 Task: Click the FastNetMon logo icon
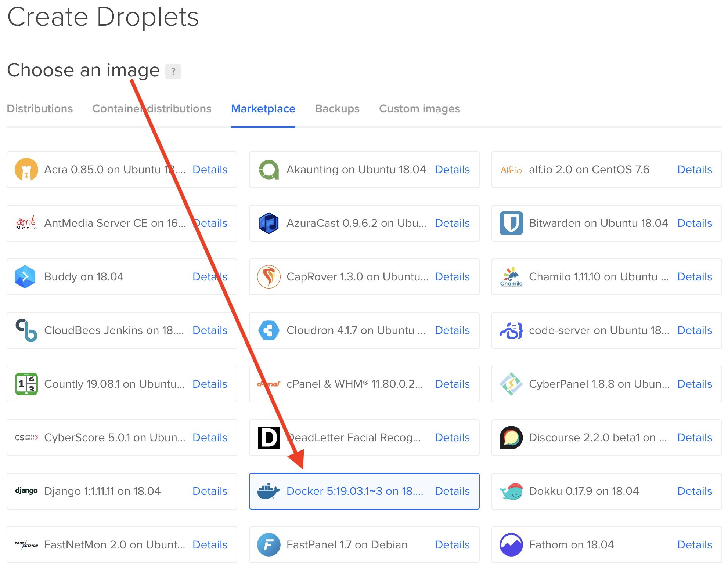click(x=26, y=544)
